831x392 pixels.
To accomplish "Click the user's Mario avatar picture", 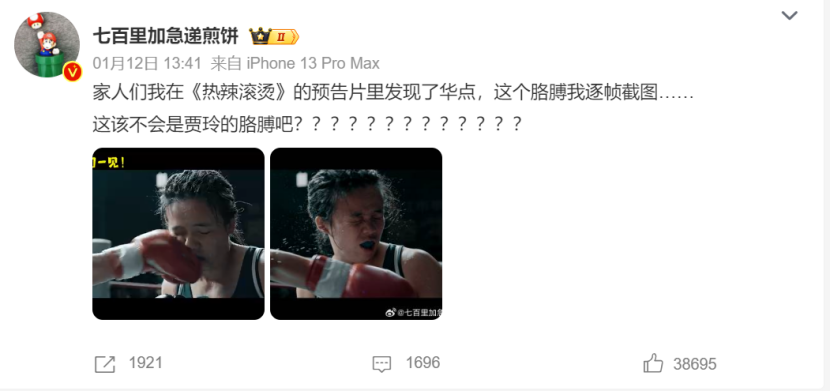I will [x=47, y=44].
